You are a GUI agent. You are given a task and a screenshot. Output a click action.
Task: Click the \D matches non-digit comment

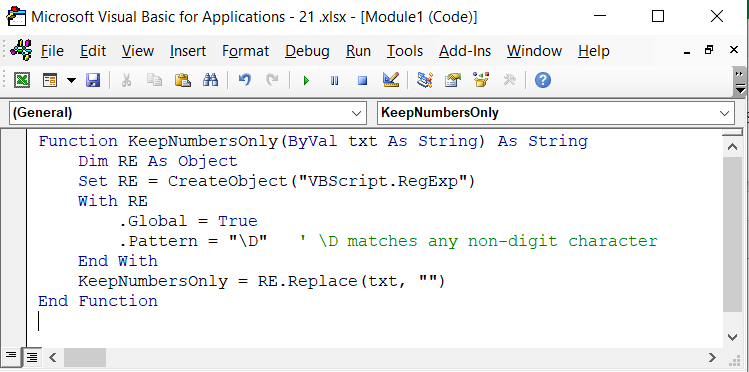pos(479,241)
